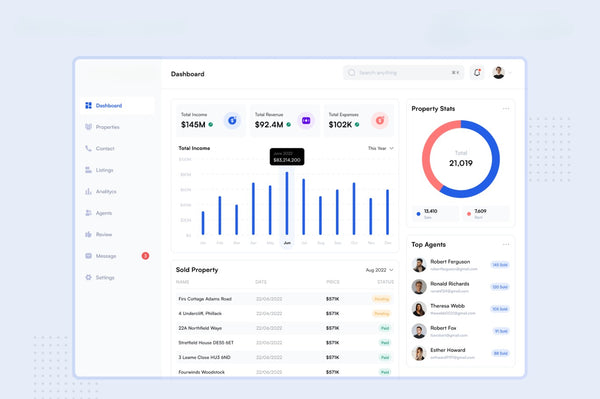This screenshot has width=600, height=399.
Task: Click Theresa Webb's name in Top Agents
Action: click(x=447, y=306)
